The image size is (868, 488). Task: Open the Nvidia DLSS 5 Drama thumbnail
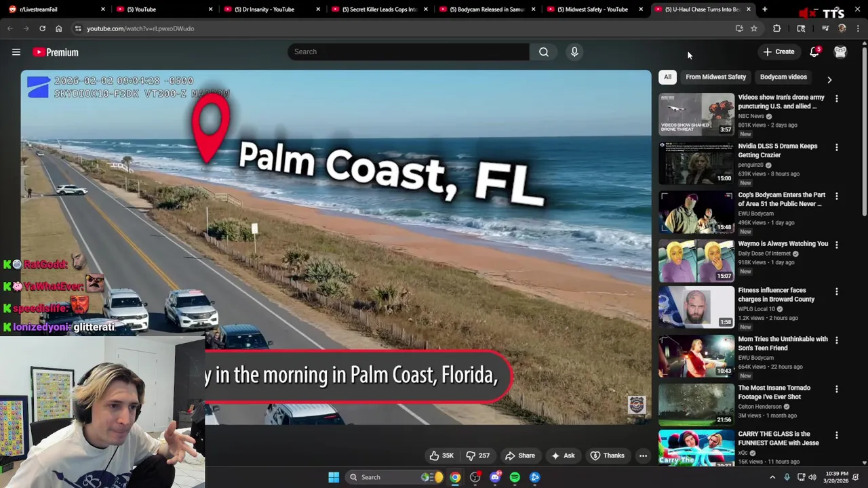(x=696, y=163)
